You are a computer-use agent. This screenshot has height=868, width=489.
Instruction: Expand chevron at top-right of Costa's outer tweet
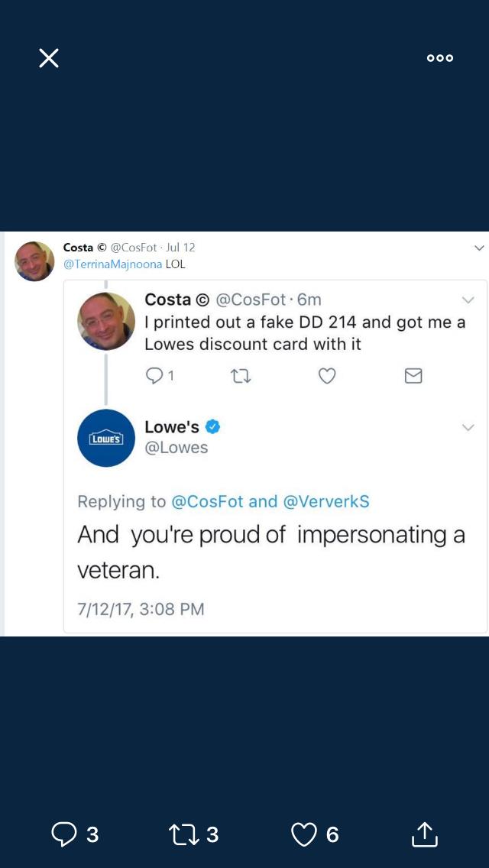[479, 248]
